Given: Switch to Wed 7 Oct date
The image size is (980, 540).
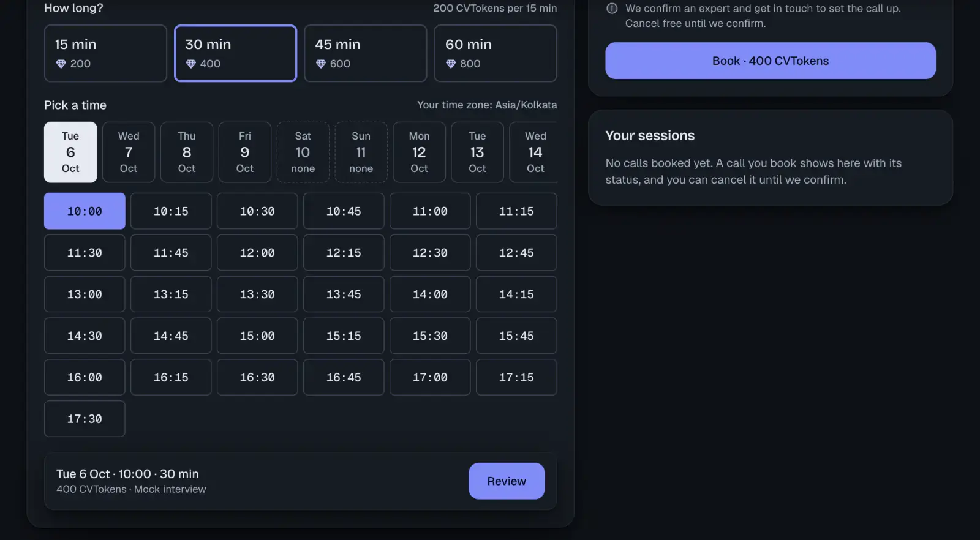Looking at the screenshot, I should [129, 152].
